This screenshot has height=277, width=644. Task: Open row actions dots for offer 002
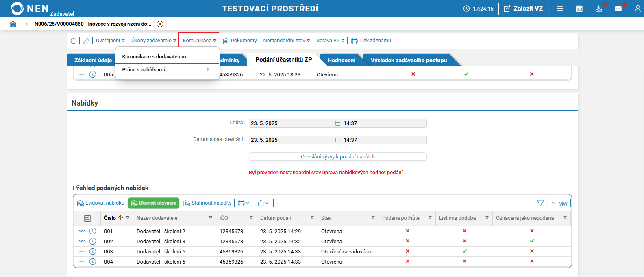click(82, 241)
